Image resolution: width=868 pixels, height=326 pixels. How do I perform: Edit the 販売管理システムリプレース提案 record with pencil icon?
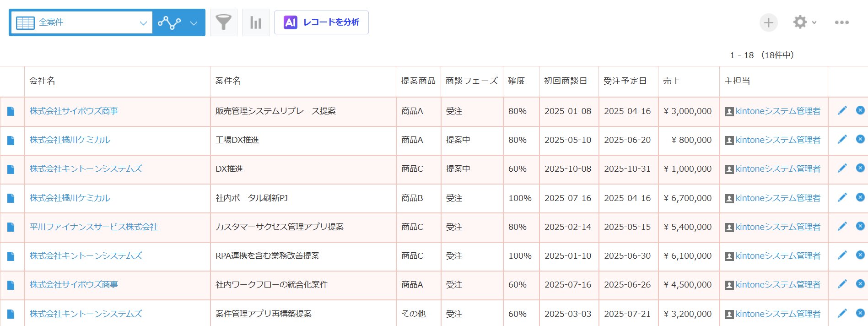point(842,111)
